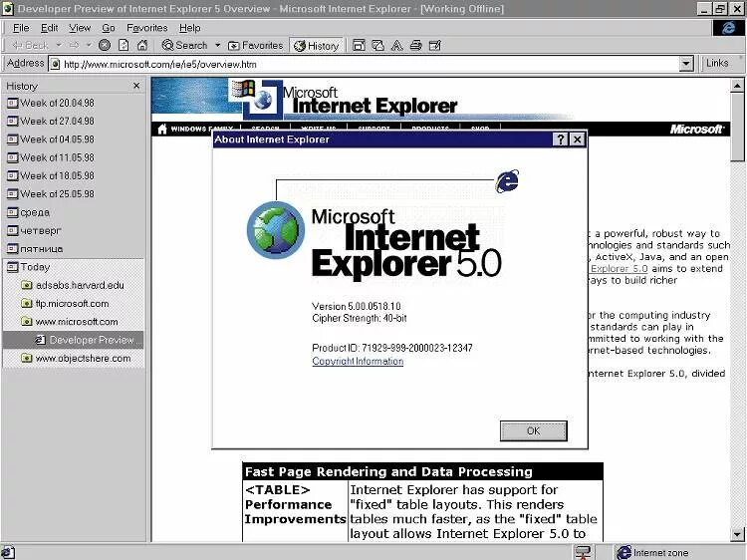Open the Address bar dropdown arrow
747x560 pixels.
click(x=686, y=64)
